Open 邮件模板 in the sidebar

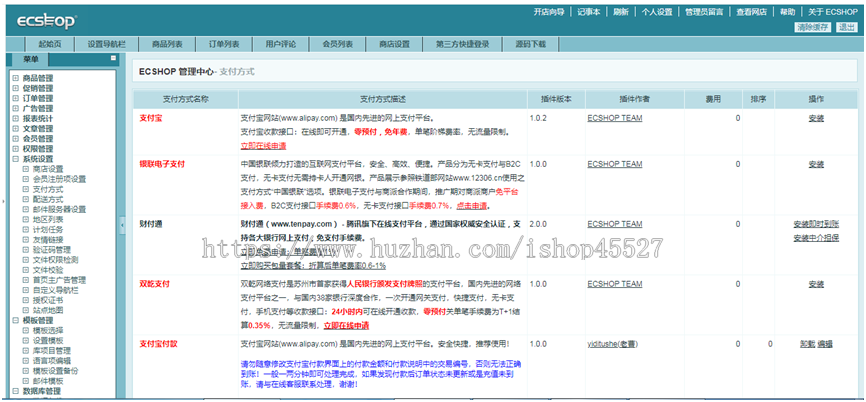48,381
